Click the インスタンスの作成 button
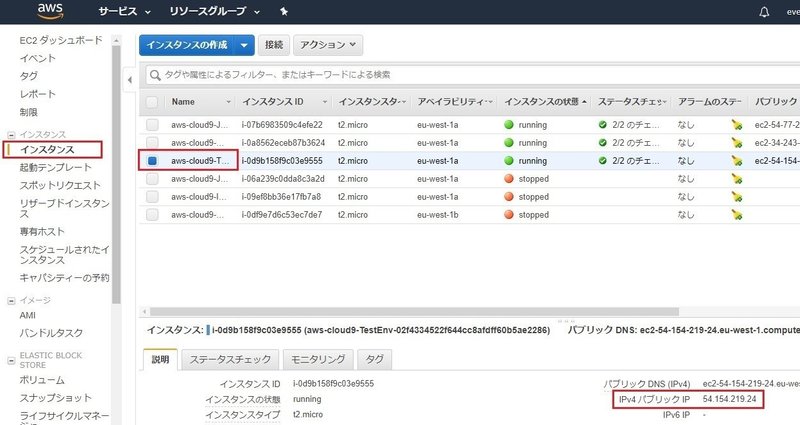This screenshot has height=425, width=800. (187, 45)
